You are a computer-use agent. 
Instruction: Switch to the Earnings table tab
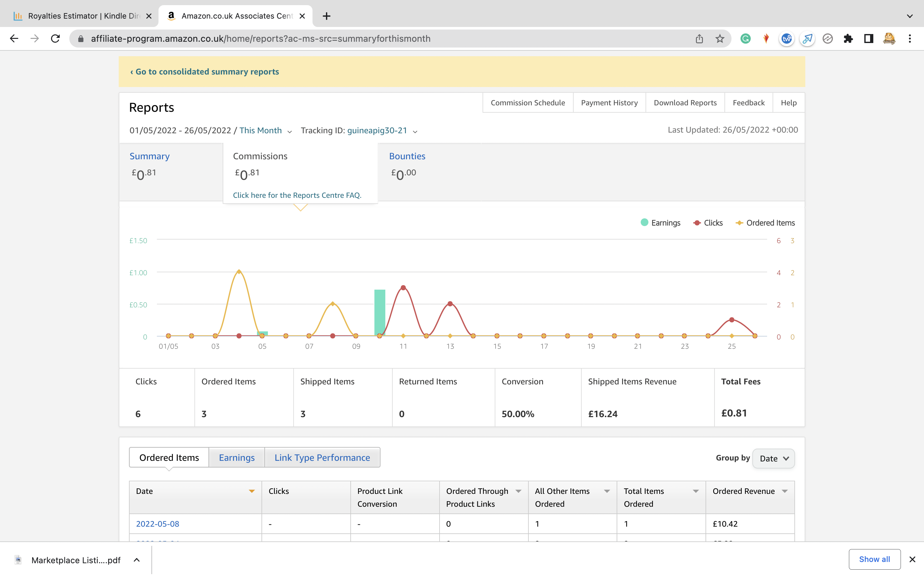pyautogui.click(x=237, y=457)
